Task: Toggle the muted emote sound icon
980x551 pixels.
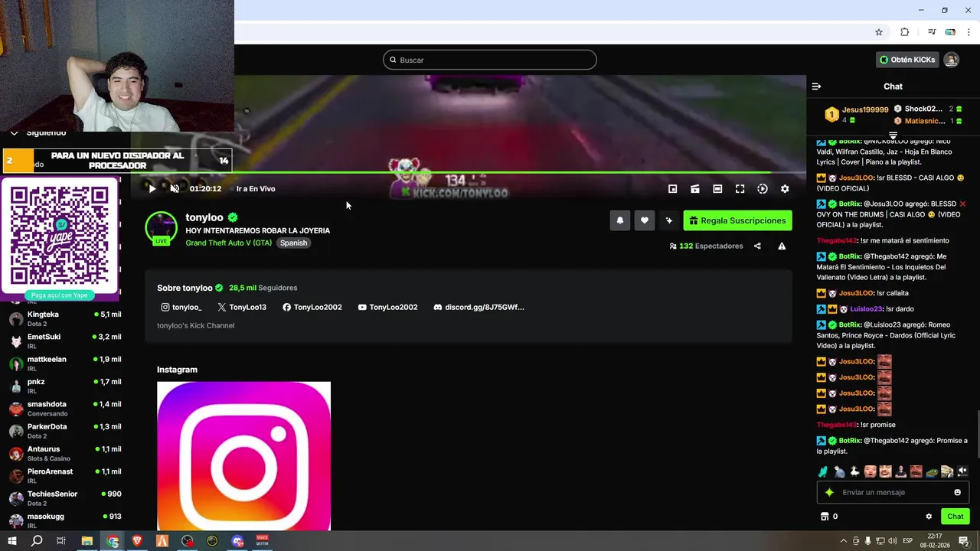Action: [x=962, y=471]
